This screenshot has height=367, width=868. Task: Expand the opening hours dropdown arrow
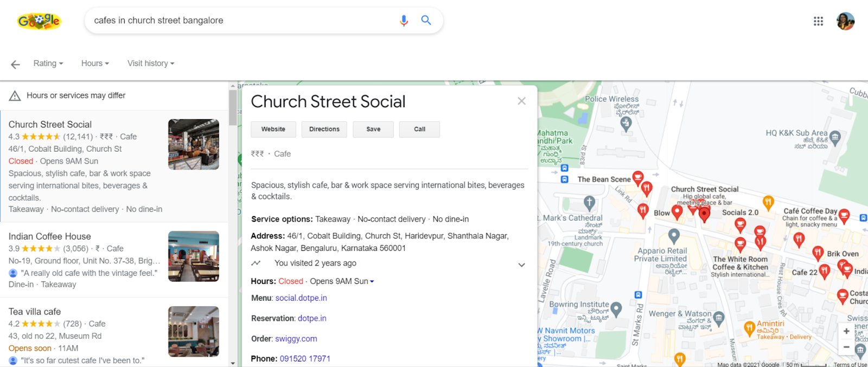[x=372, y=282]
